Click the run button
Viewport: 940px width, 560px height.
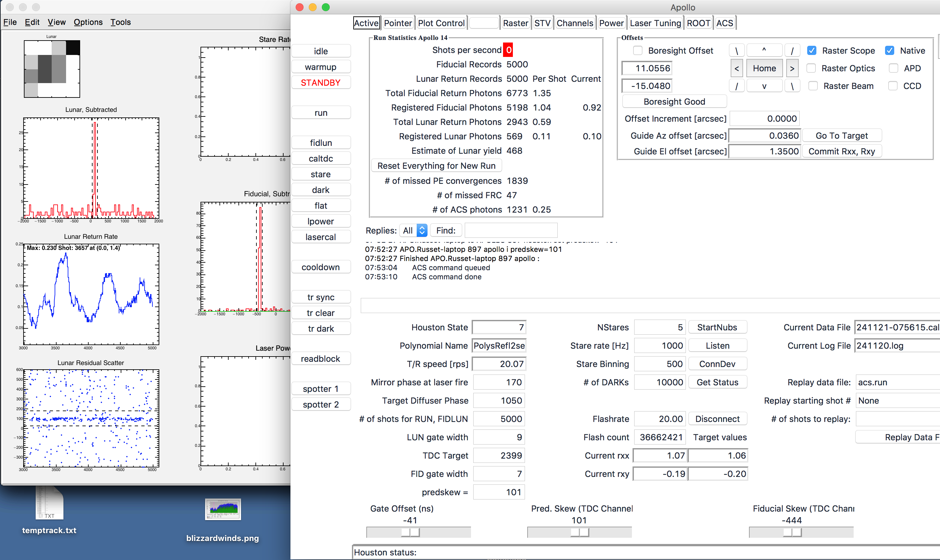(x=321, y=113)
